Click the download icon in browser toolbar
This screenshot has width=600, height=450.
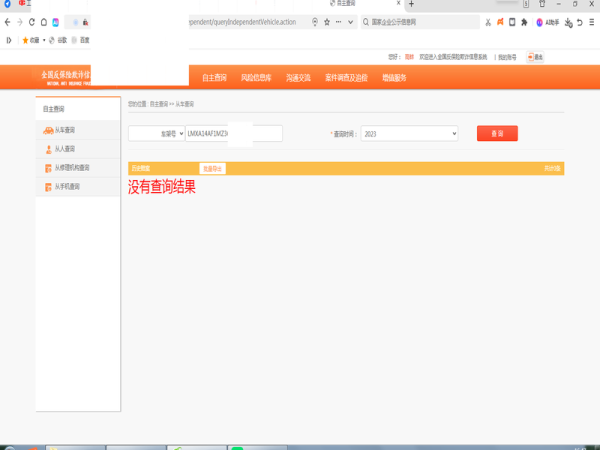[569, 23]
